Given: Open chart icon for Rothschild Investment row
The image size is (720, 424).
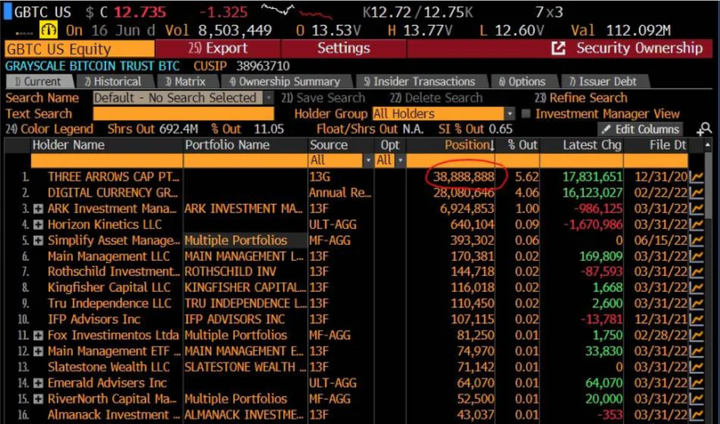Looking at the screenshot, I should point(697,272).
